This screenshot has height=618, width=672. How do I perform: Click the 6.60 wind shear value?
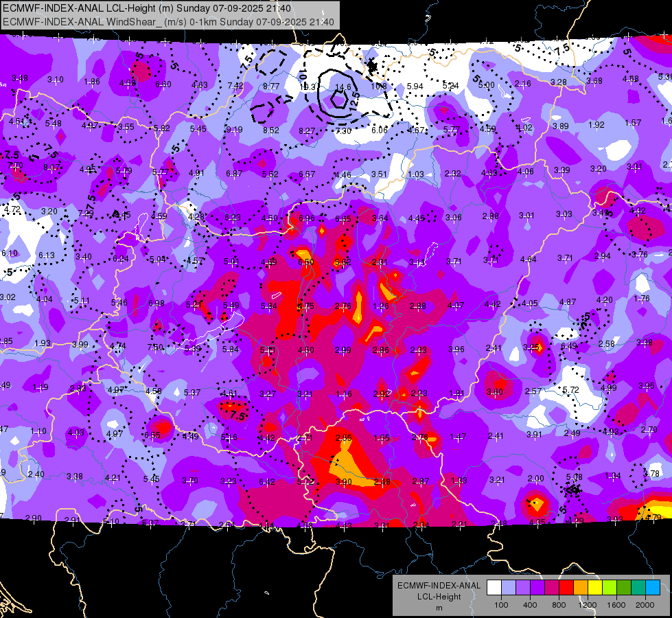tap(163, 84)
